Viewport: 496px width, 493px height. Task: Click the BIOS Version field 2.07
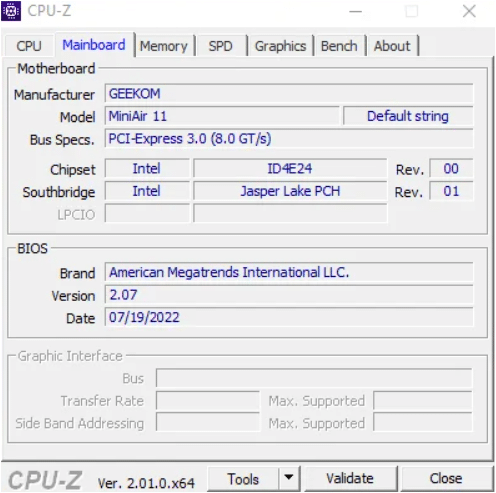coord(289,295)
